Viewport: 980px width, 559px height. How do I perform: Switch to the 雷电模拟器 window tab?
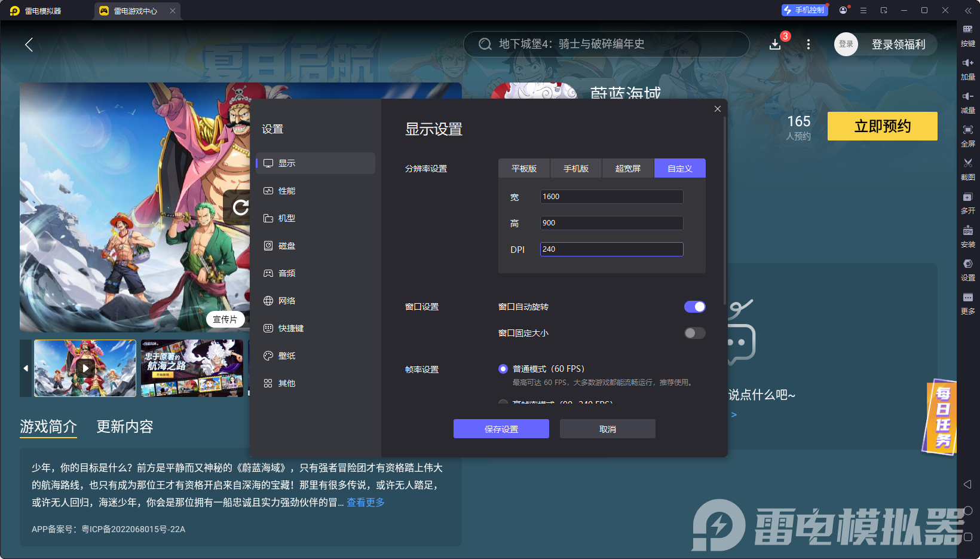[x=43, y=11]
